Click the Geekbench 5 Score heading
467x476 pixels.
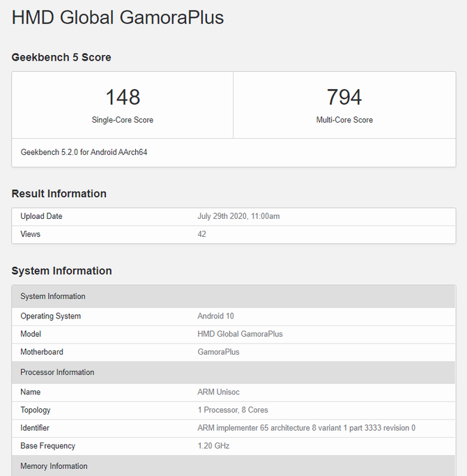tap(61, 57)
